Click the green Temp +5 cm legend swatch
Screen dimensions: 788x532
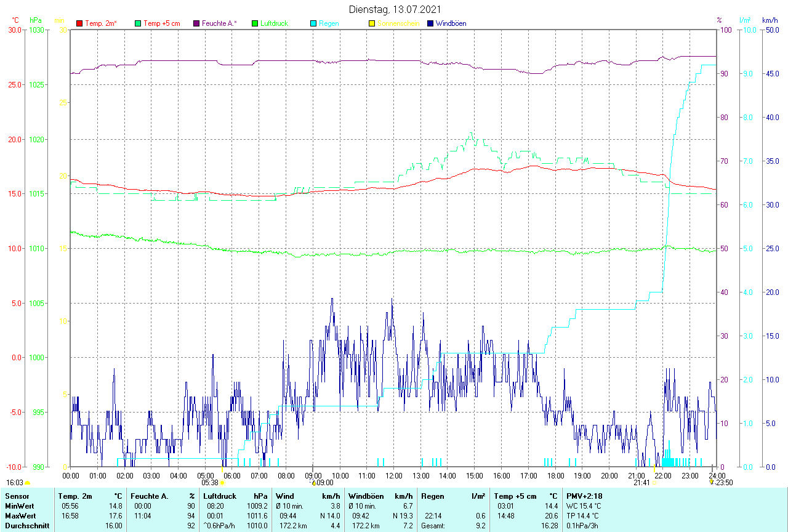tap(138, 23)
